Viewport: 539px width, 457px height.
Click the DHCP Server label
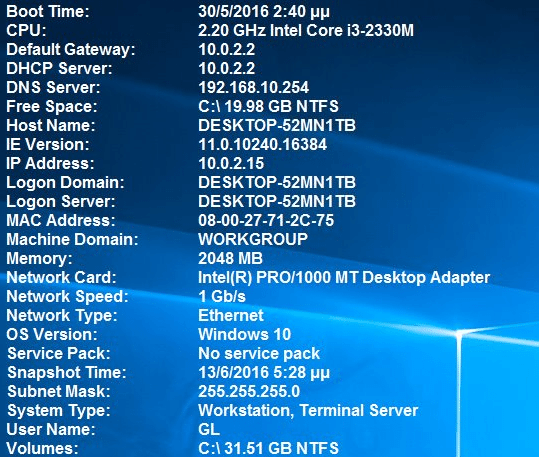pyautogui.click(x=59, y=68)
